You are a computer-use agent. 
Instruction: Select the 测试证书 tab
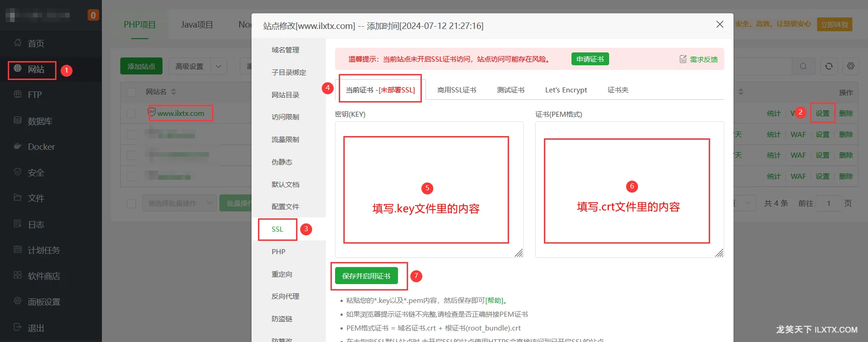pos(510,90)
